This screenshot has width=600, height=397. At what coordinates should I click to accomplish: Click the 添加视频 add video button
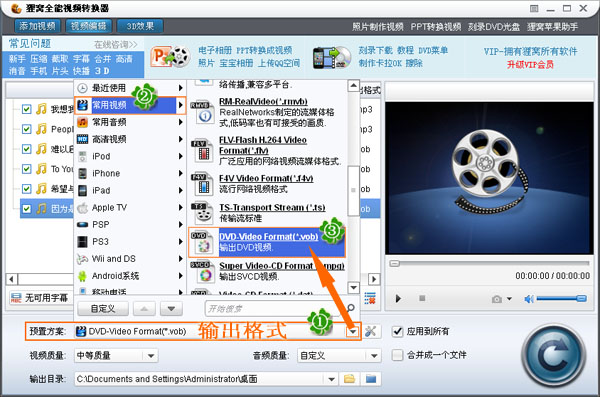click(37, 26)
